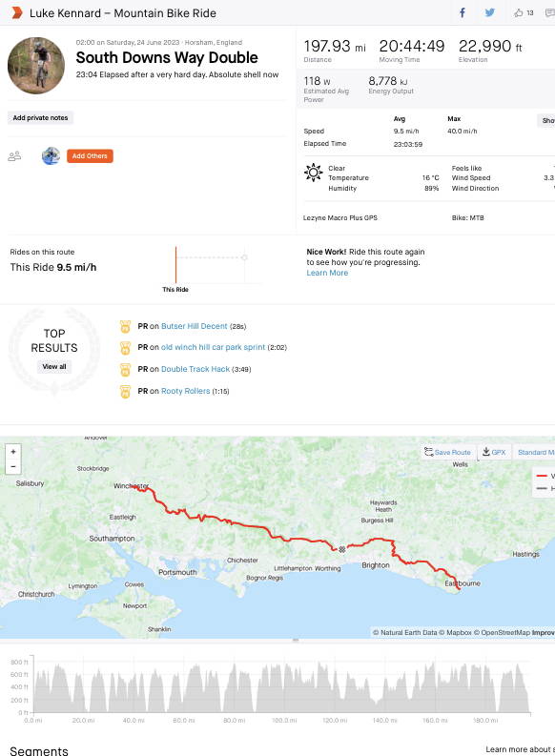Image resolution: width=555 pixels, height=756 pixels.
Task: Click Learn More about route progress
Action: pos(327,273)
